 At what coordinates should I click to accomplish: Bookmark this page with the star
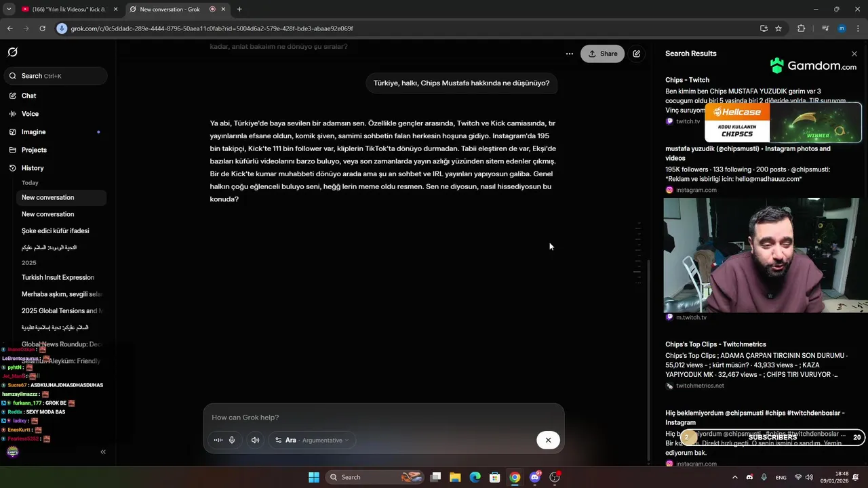point(778,28)
